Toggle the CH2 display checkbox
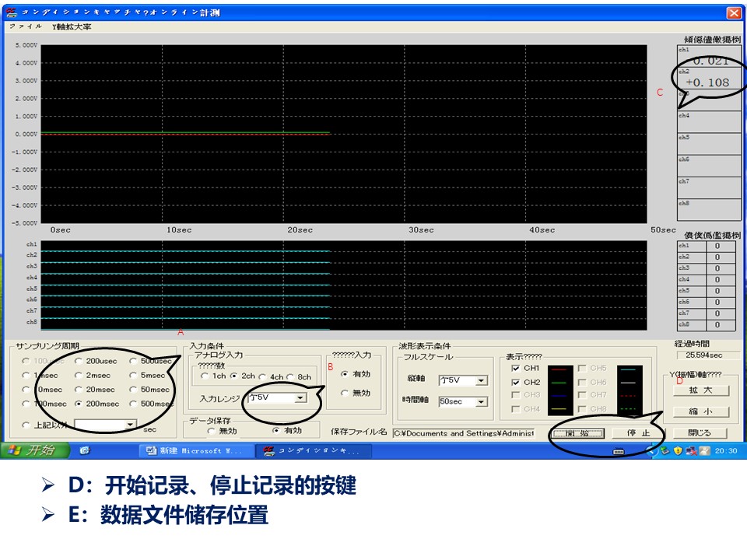The width and height of the screenshot is (747, 560). click(515, 383)
